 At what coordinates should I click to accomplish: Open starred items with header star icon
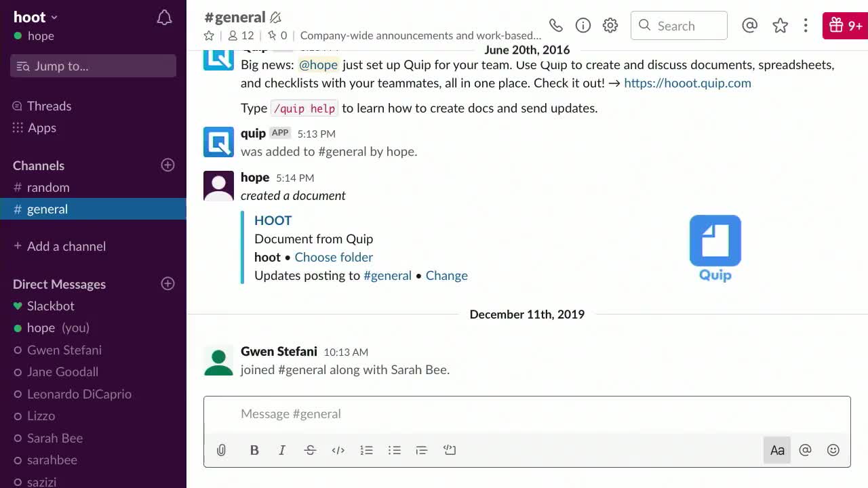pos(780,26)
